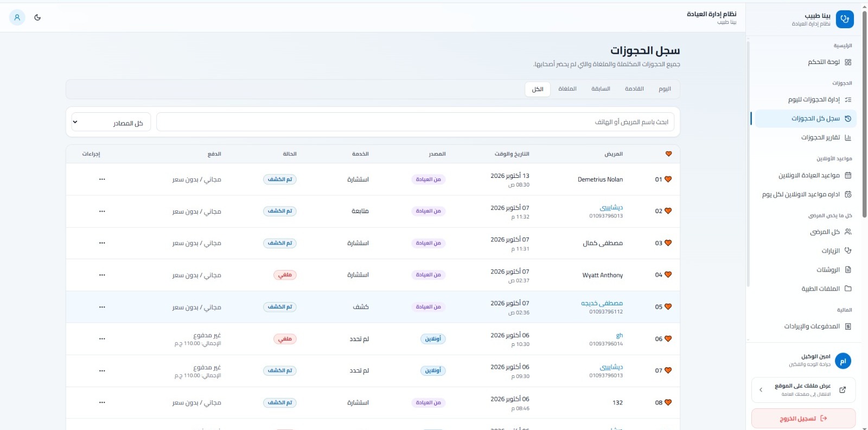Go to إدارة الحجوزات لليوم in sidebar
The width and height of the screenshot is (868, 430).
(805, 100)
